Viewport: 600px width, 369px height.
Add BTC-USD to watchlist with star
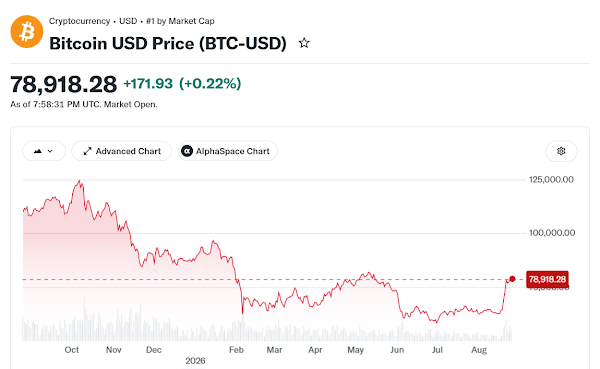[304, 43]
